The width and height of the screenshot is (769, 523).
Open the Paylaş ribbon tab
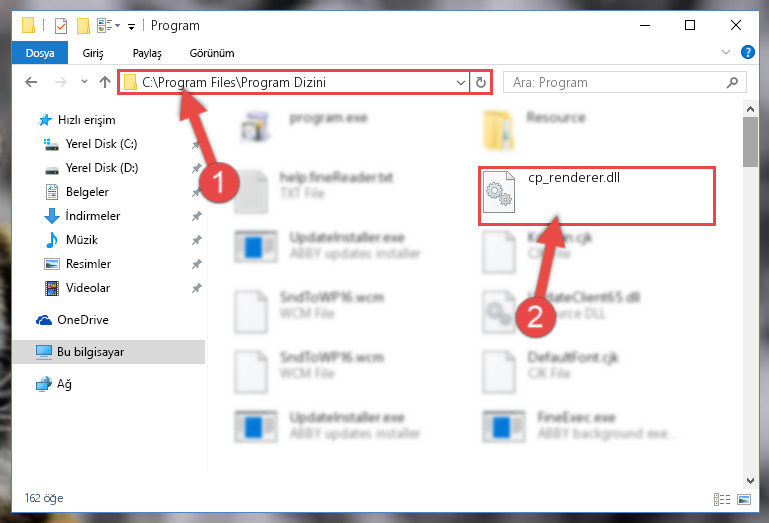click(x=147, y=53)
